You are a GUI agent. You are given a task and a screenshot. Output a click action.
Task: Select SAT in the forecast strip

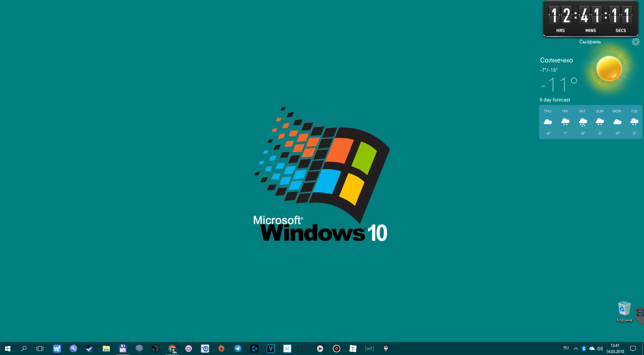point(583,122)
